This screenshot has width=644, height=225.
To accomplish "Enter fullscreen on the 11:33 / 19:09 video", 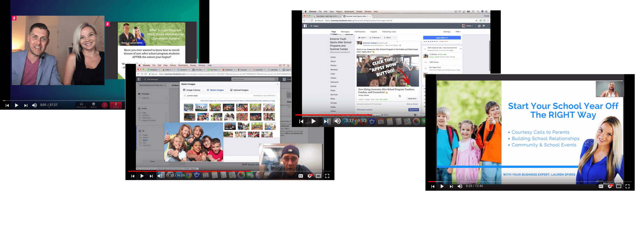I will [x=327, y=176].
